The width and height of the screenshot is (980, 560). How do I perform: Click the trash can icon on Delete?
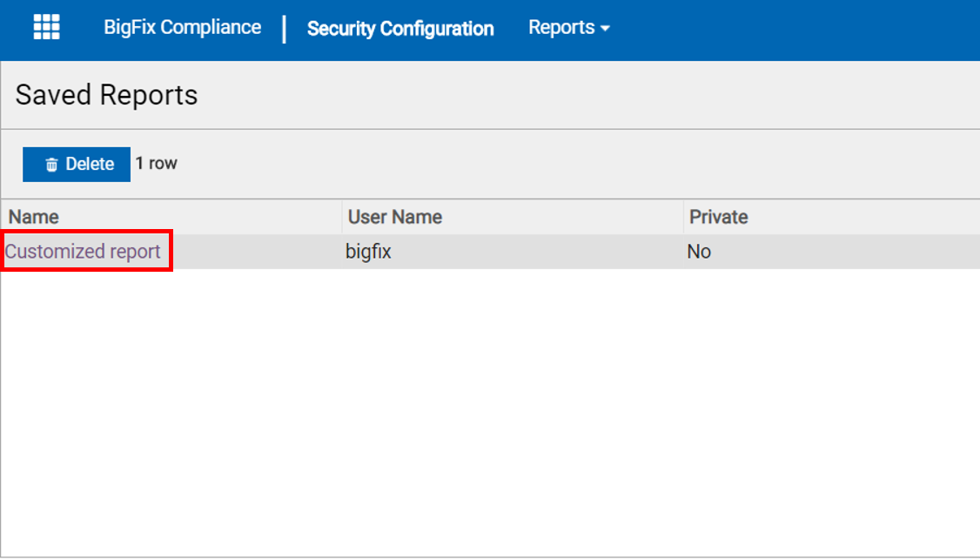[52, 165]
